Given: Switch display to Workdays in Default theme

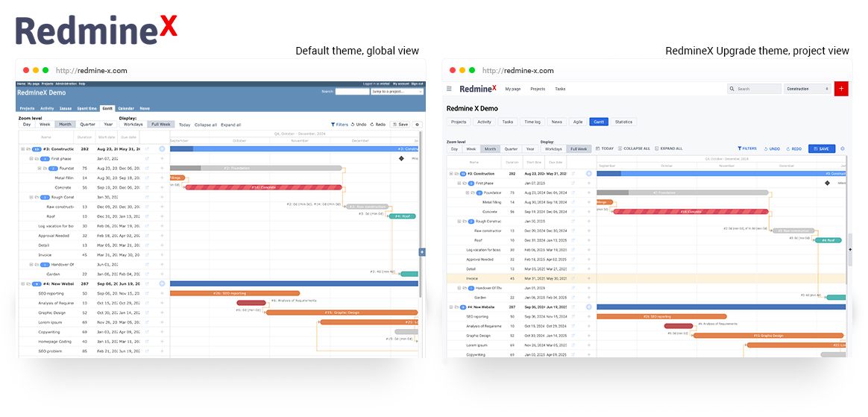Looking at the screenshot, I should [134, 125].
